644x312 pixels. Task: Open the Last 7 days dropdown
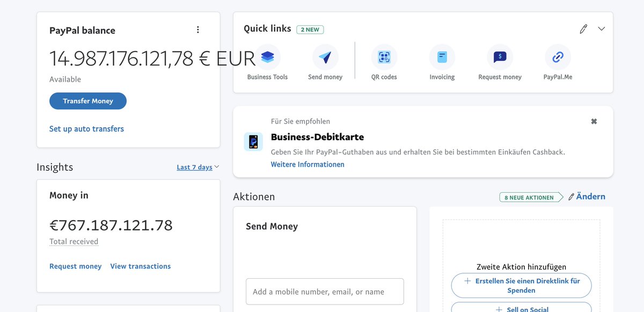[197, 167]
